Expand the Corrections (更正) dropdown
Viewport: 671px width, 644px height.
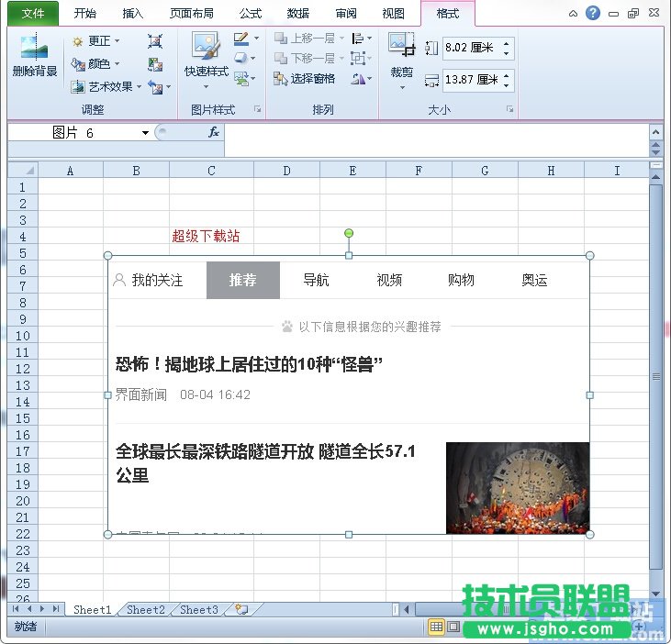99,41
